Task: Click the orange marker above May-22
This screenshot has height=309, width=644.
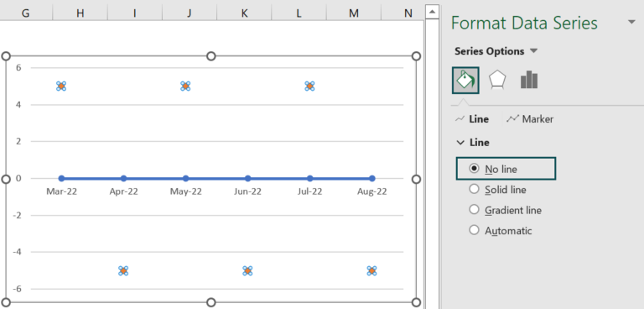Action: coord(185,86)
